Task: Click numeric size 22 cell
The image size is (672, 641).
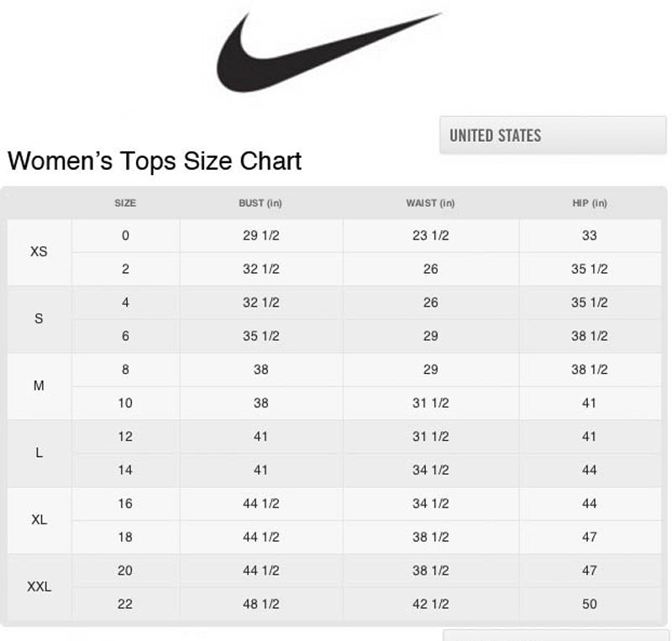Action: [125, 604]
